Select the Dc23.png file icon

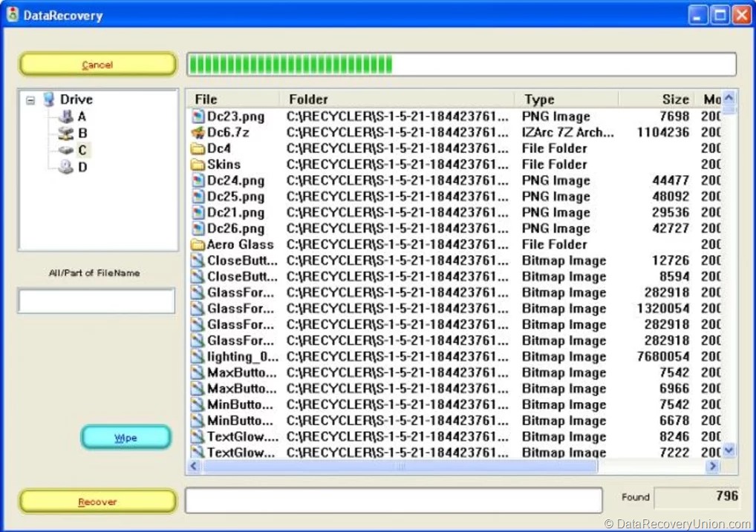[198, 116]
